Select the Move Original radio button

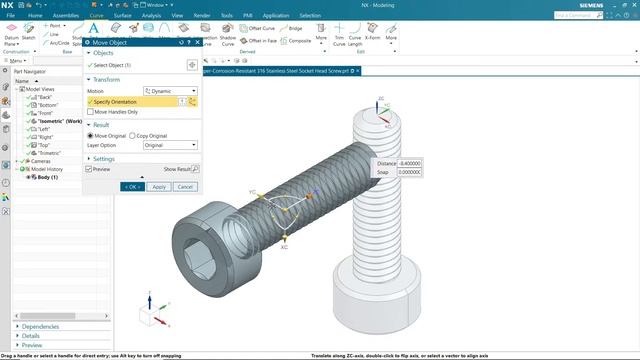[x=90, y=136]
